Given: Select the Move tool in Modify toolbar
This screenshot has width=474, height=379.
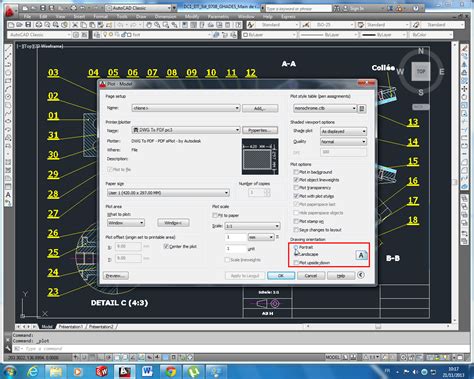Looking at the screenshot, I should tap(464, 89).
